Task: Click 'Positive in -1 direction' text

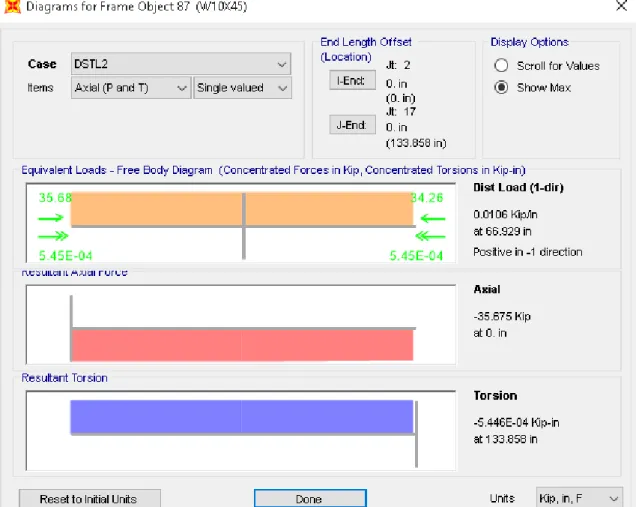Action: click(x=528, y=252)
